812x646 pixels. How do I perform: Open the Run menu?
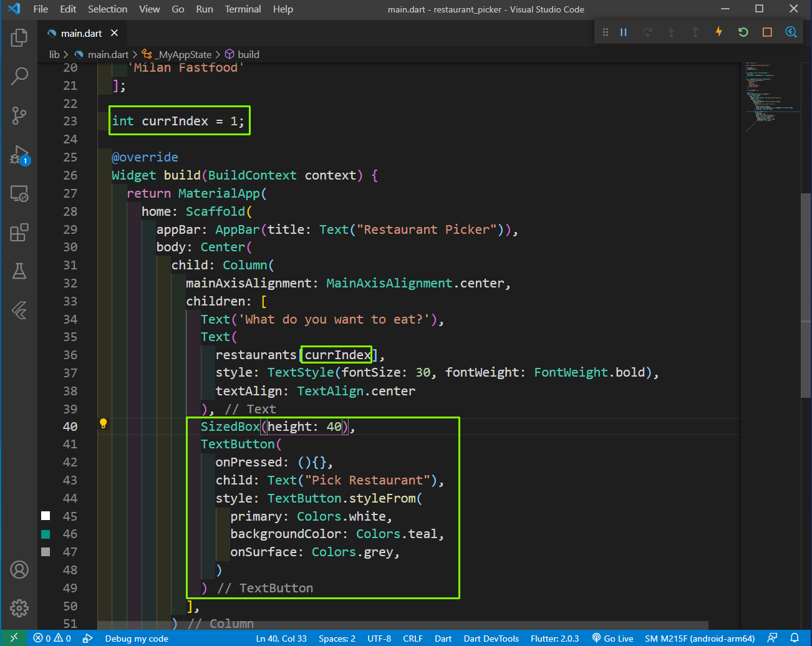point(205,9)
